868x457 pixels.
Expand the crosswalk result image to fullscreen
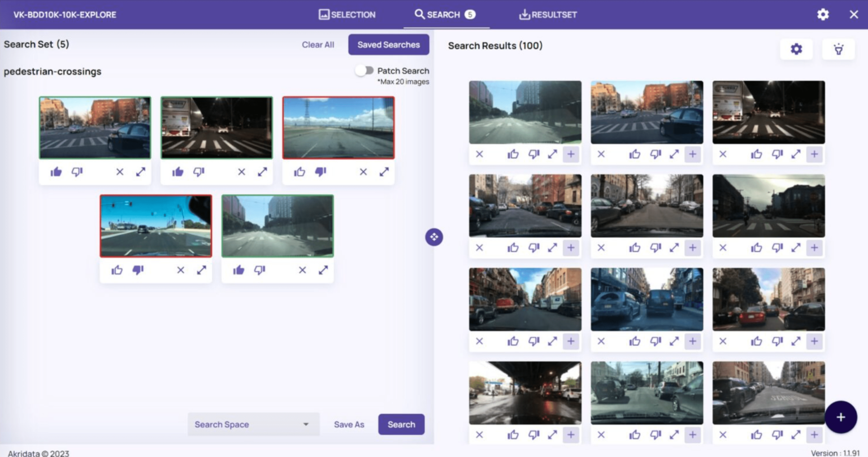(x=674, y=154)
